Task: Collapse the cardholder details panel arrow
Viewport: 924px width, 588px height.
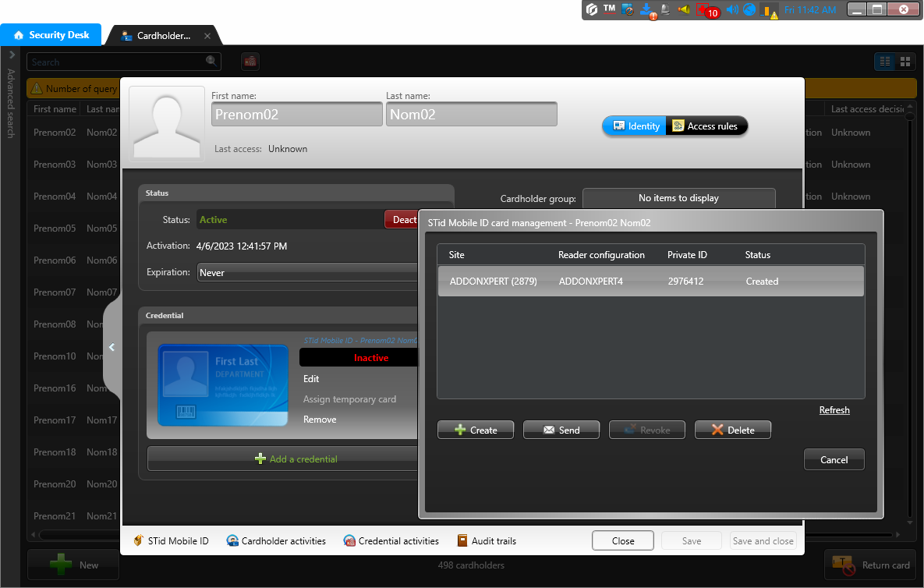Action: coord(112,348)
